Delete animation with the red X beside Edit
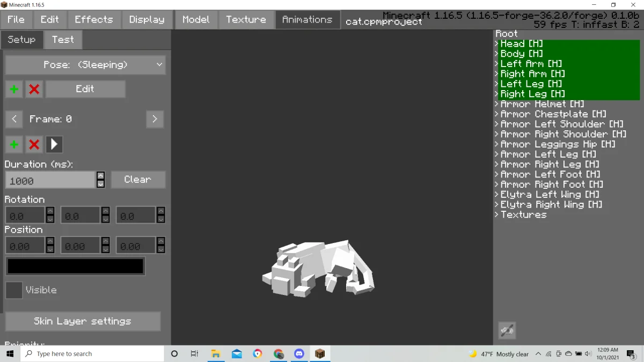The height and width of the screenshot is (362, 644). coord(34,89)
